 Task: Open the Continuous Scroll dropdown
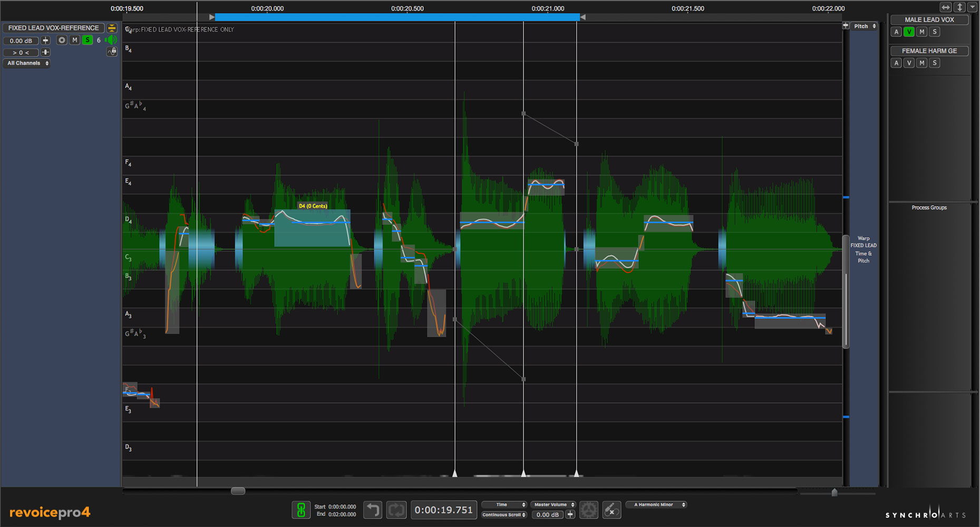(x=504, y=515)
